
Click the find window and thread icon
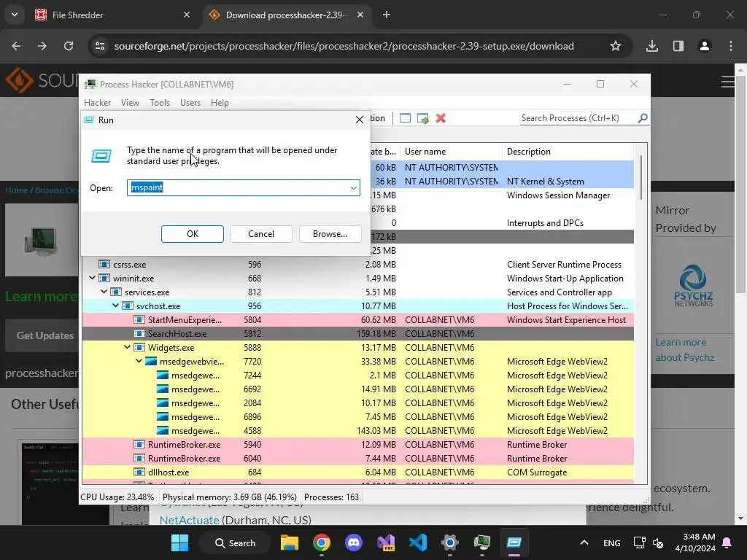[422, 118]
